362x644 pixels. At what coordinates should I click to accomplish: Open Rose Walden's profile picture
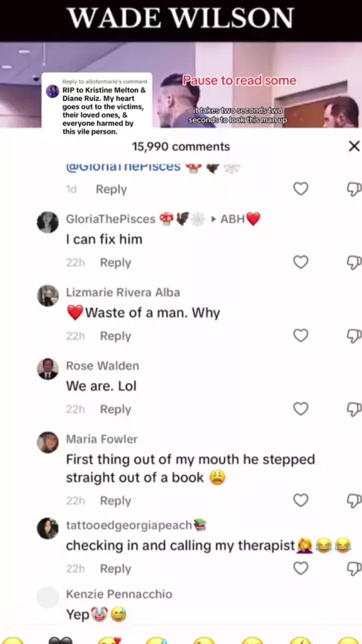[x=48, y=369]
